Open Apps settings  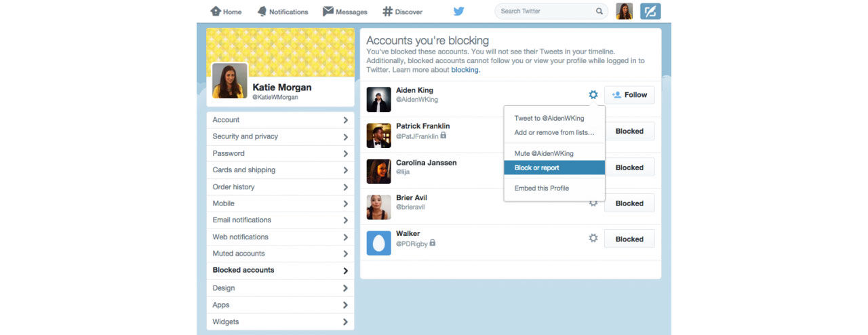click(x=280, y=305)
